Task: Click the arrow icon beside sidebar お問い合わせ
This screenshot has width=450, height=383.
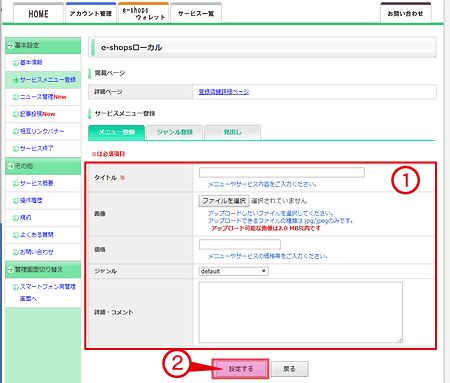Action: point(15,252)
